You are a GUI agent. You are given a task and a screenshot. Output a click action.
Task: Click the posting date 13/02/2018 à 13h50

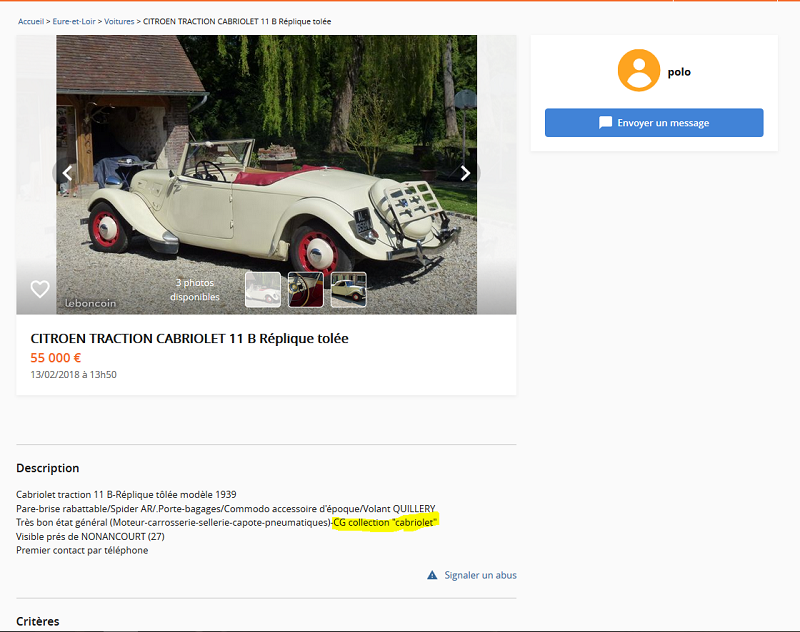73,374
